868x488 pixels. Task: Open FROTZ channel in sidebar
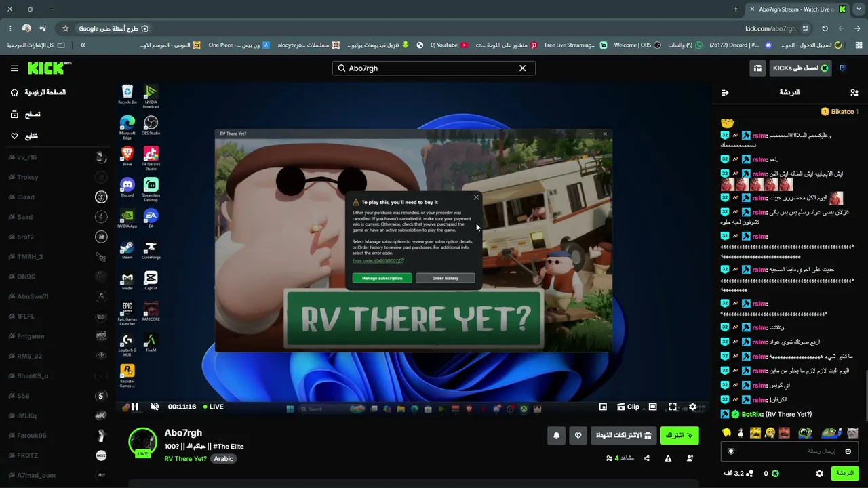[58, 455]
